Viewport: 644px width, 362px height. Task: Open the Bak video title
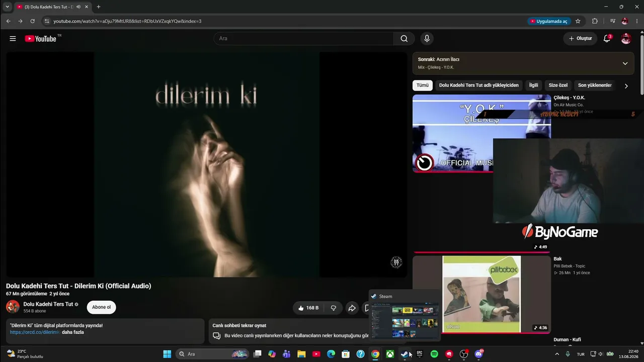(x=557, y=259)
